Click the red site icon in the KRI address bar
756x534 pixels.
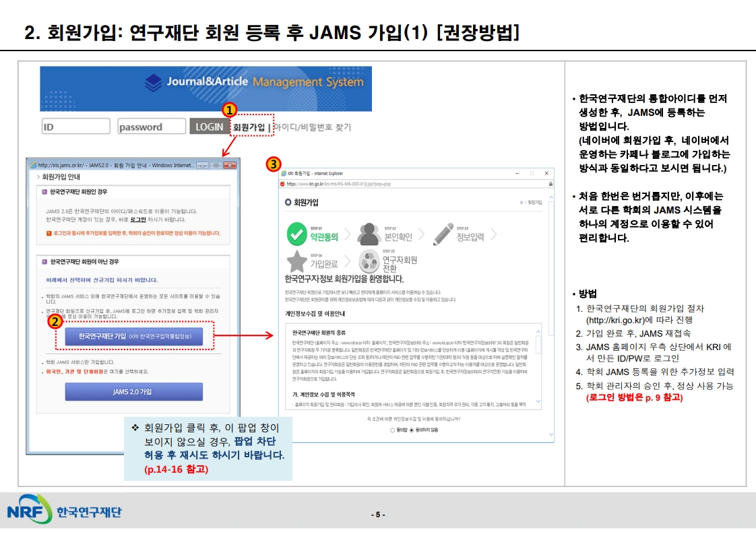[x=282, y=184]
